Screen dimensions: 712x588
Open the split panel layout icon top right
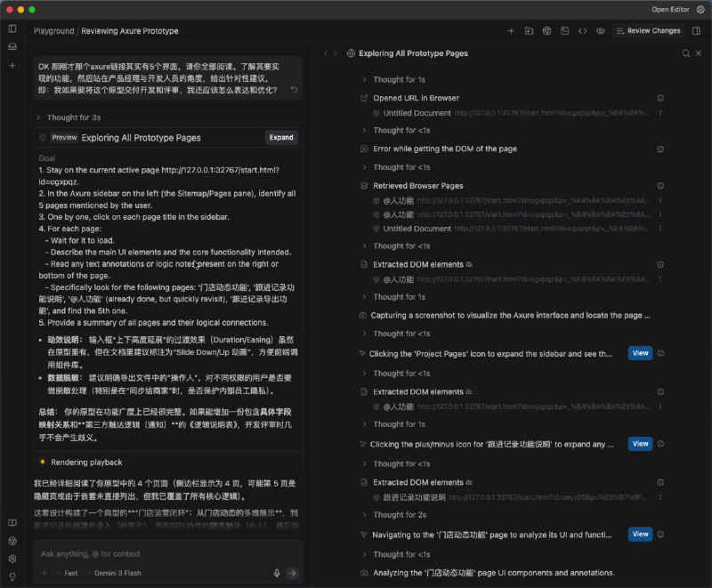point(697,30)
